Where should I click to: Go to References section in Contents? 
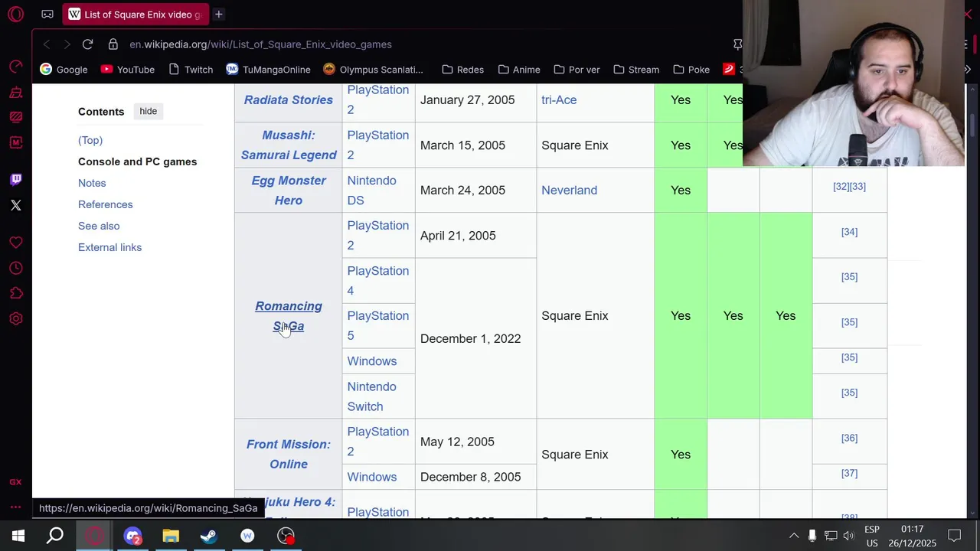106,204
